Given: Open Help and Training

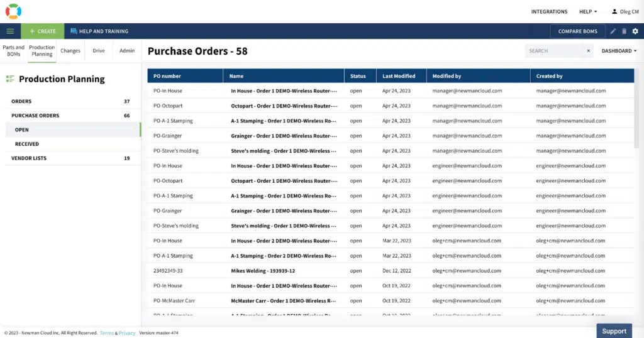Looking at the screenshot, I should [x=99, y=31].
